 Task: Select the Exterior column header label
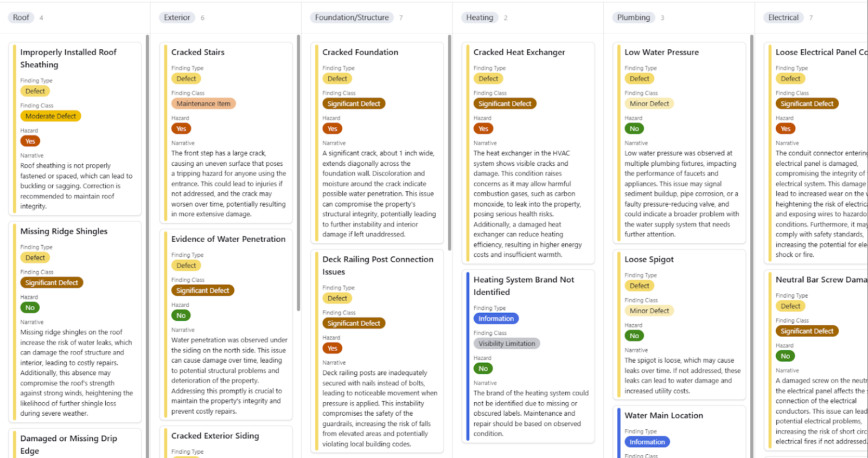point(177,17)
